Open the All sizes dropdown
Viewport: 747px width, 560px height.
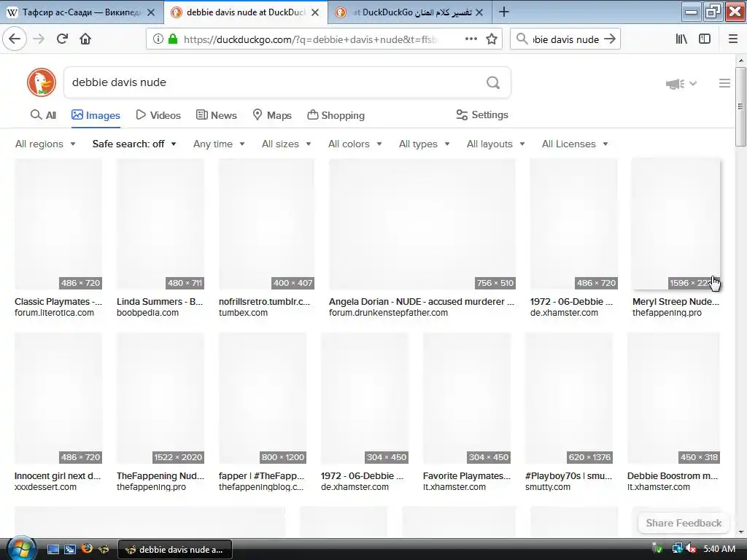[286, 144]
